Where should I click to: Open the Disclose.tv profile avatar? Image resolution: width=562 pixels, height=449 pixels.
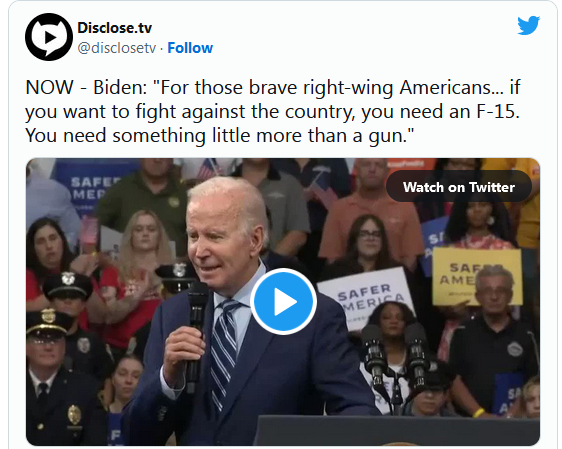click(x=49, y=37)
